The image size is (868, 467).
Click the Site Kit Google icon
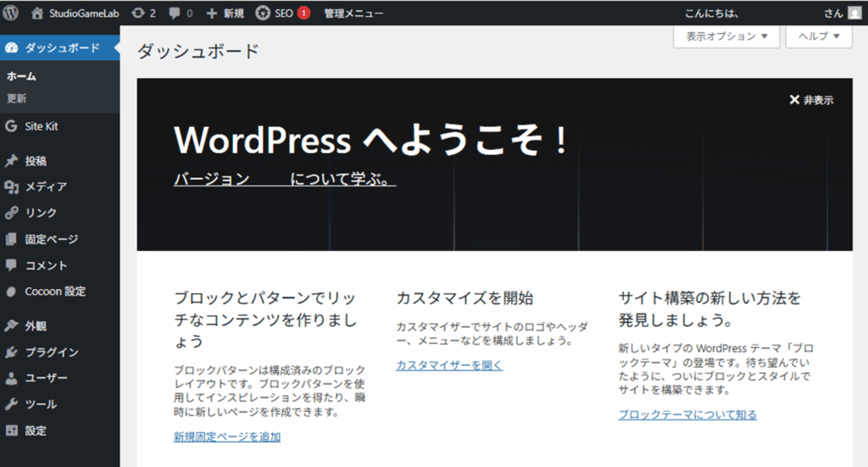point(11,125)
